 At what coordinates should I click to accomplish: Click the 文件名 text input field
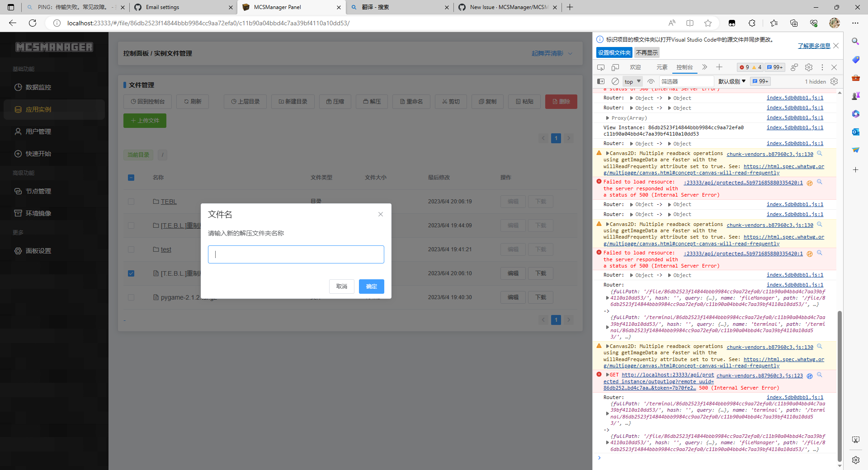(296, 254)
